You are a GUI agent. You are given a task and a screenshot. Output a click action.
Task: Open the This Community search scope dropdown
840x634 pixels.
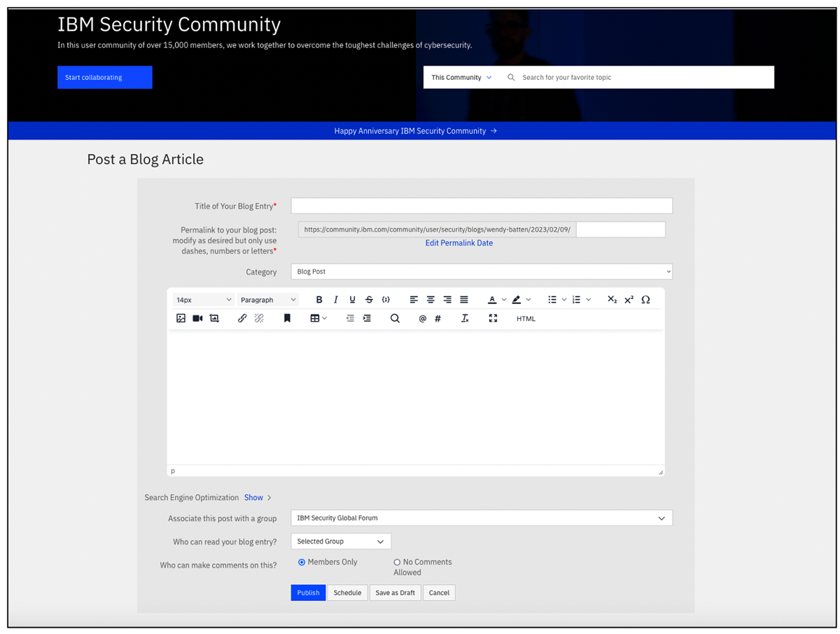[461, 77]
